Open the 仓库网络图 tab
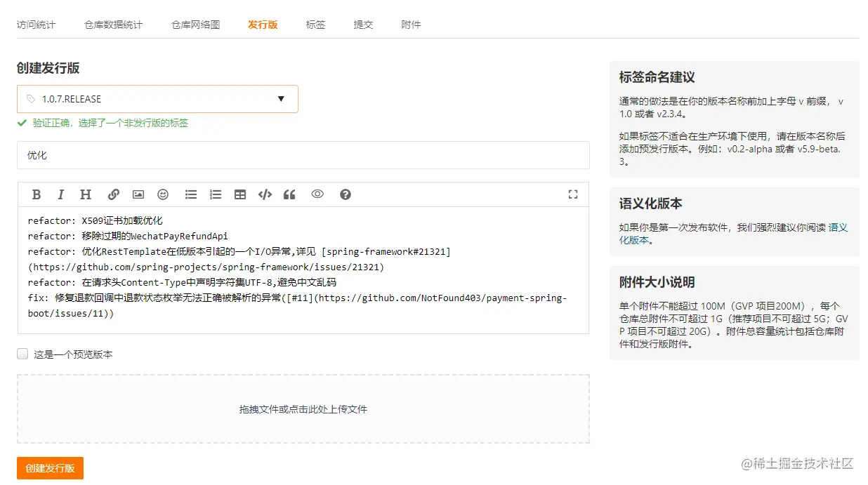 [x=195, y=23]
